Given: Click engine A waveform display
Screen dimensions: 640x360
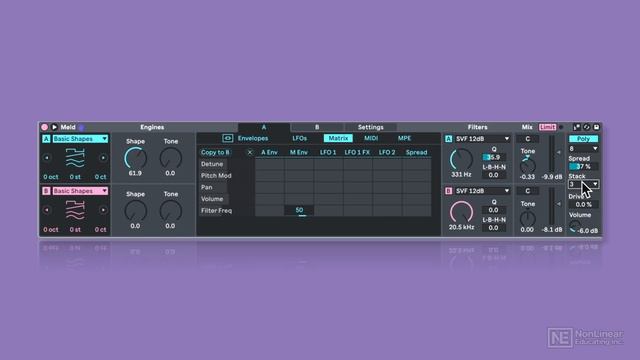Looking at the screenshot, I should coord(75,158).
